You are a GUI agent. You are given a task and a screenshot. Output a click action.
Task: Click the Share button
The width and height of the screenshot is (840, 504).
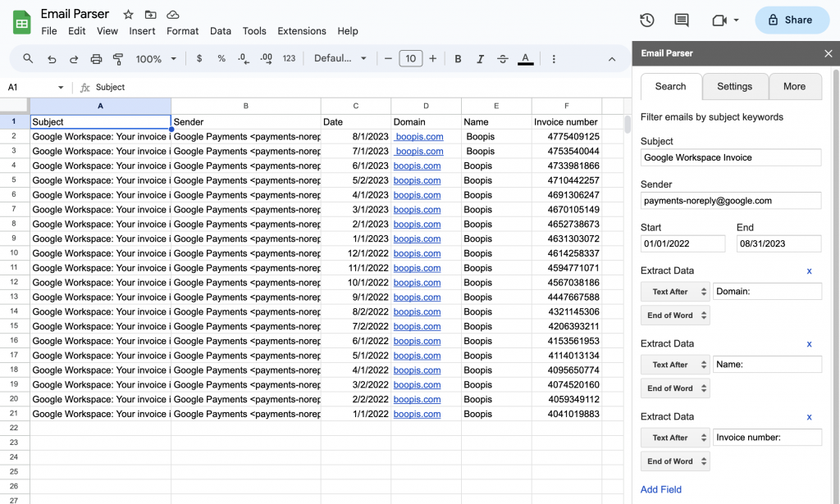792,20
